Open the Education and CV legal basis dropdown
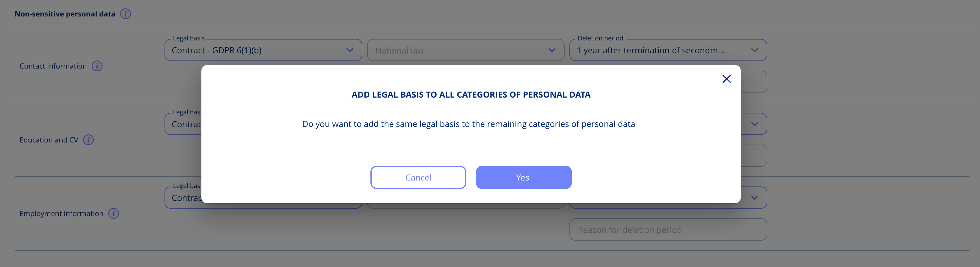The height and width of the screenshot is (267, 980). point(183,124)
